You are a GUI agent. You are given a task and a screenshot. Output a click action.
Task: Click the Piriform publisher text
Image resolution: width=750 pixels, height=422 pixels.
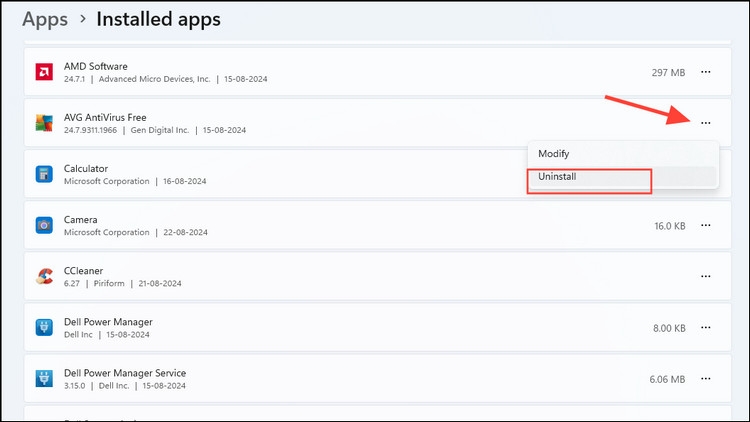(x=109, y=283)
